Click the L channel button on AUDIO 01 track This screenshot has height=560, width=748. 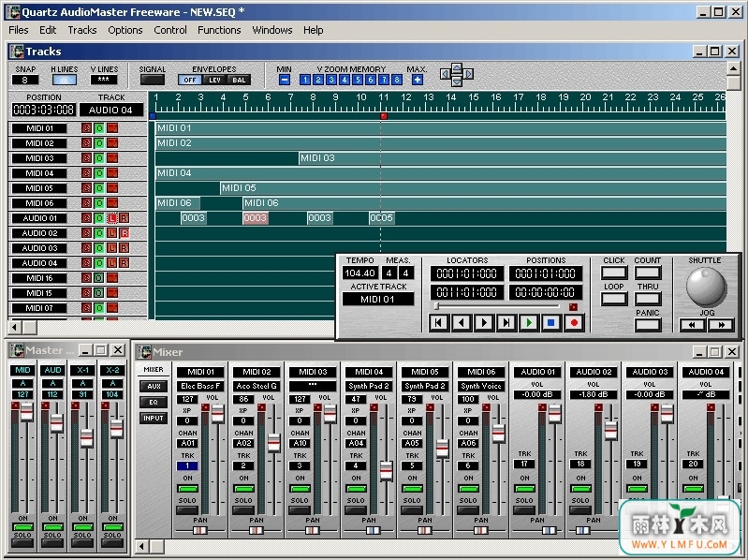click(111, 218)
